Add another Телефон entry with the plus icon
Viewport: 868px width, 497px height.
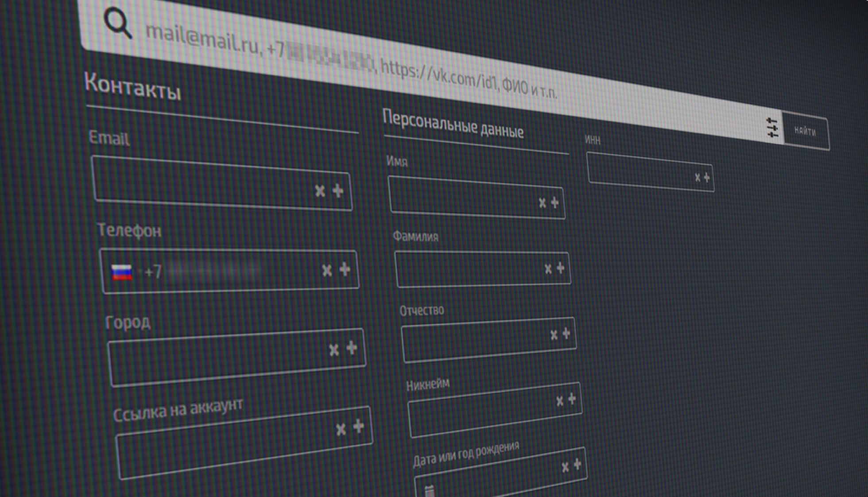[x=345, y=269]
